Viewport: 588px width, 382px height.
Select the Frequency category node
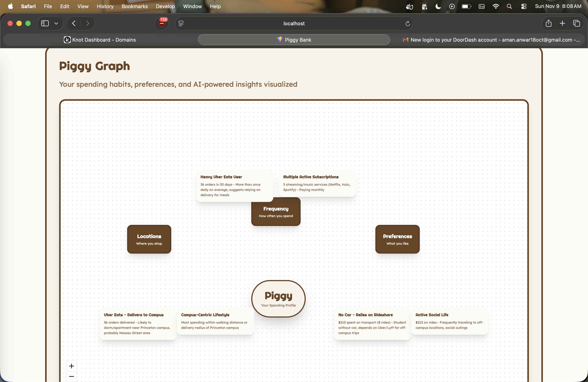[276, 212]
